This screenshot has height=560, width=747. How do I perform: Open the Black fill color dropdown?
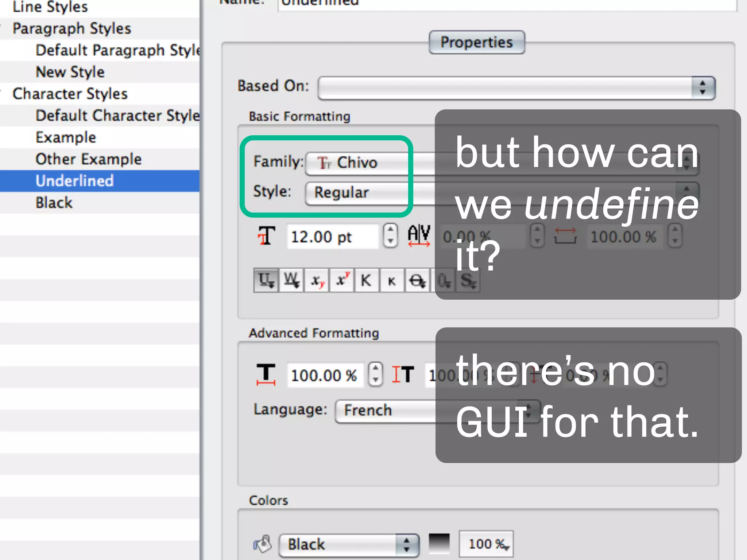click(349, 545)
